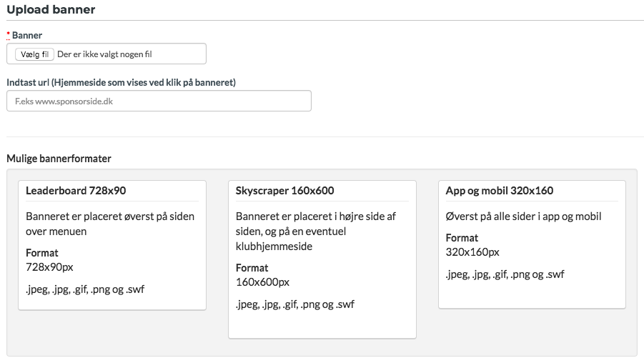Select the App og mobil 320x160 heading
The image size is (644, 363).
(x=500, y=191)
